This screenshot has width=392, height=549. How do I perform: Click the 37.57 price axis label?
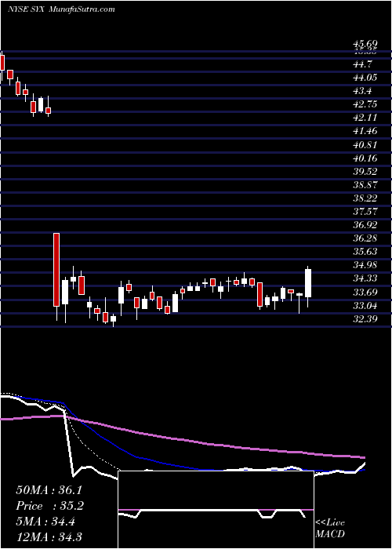[365, 212]
